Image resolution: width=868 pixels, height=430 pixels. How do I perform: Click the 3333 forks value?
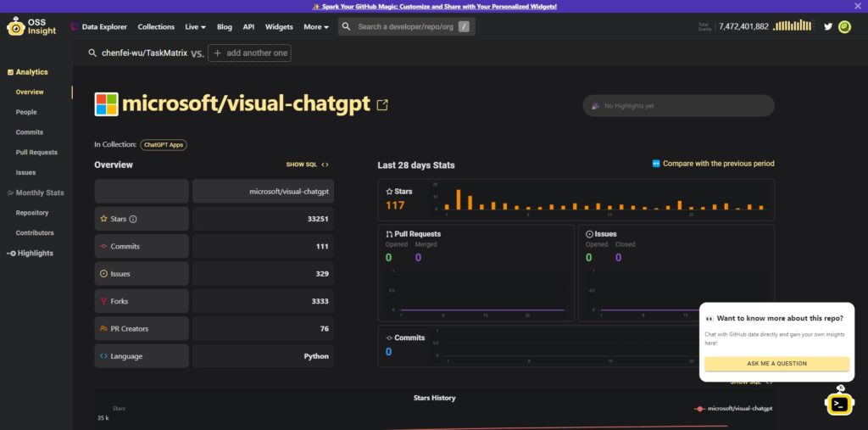click(x=320, y=301)
